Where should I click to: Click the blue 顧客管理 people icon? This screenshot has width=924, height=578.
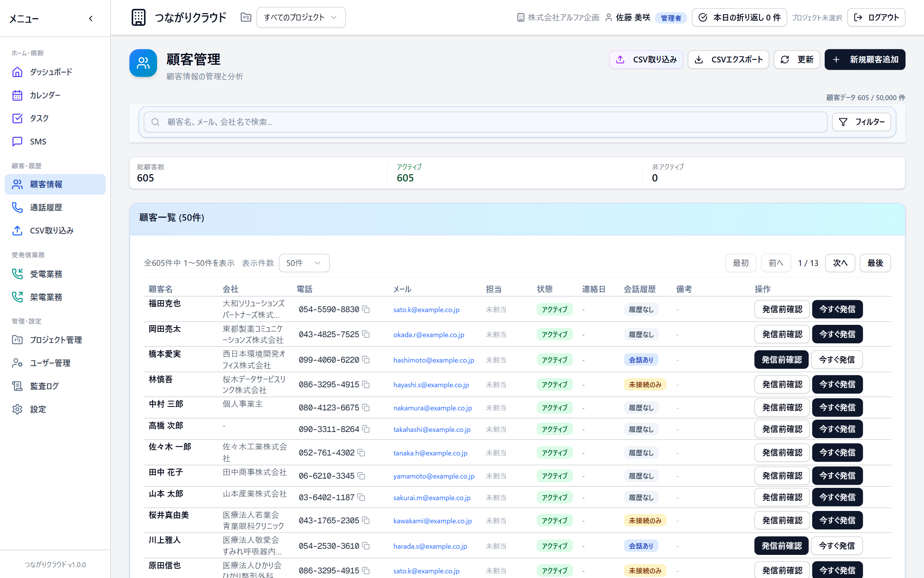[143, 63]
